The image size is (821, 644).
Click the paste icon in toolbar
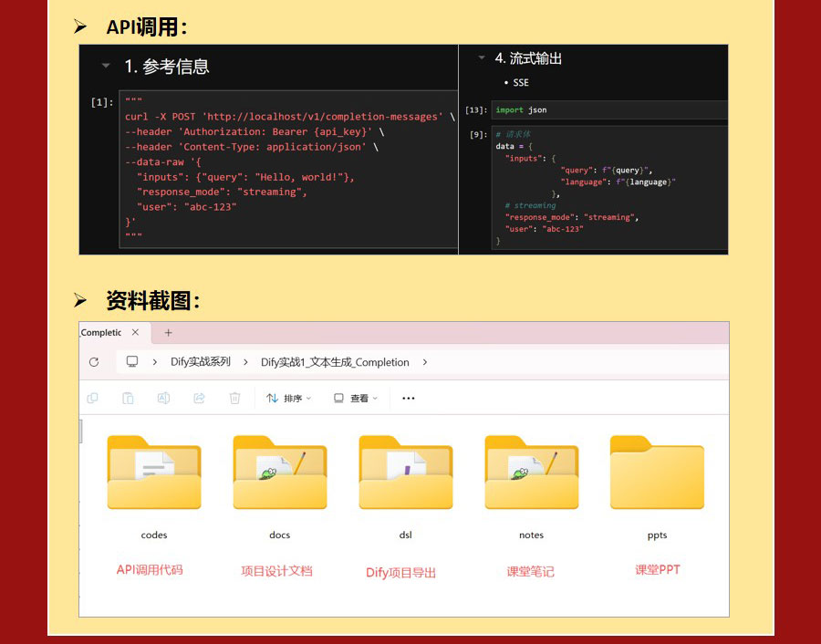(x=128, y=399)
